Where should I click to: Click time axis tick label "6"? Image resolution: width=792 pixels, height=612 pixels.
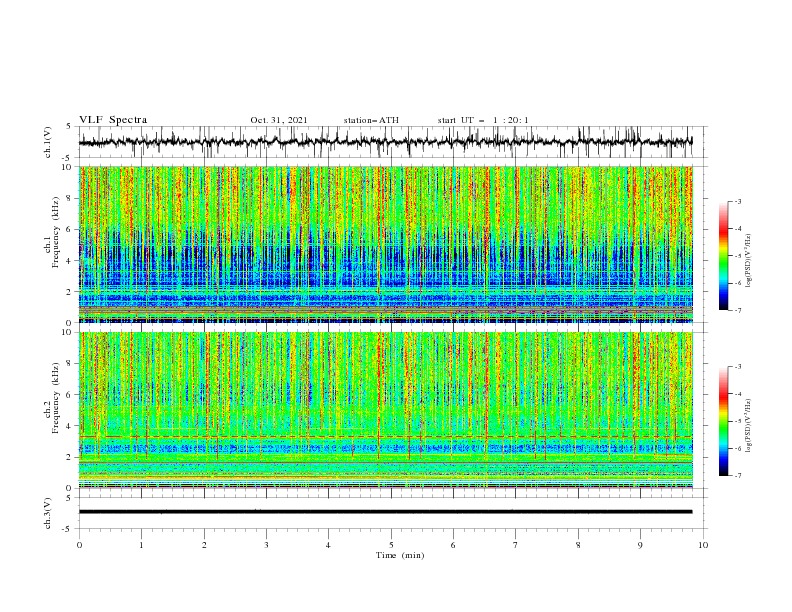coord(453,545)
